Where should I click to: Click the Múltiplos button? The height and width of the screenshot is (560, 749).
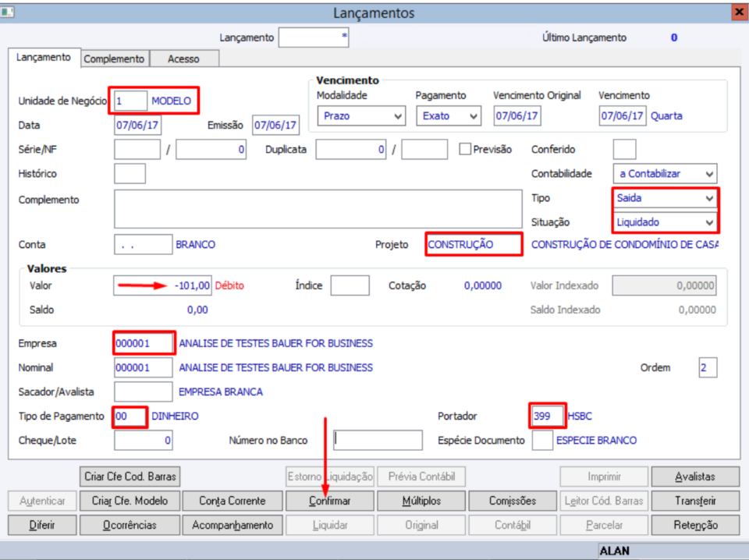421,501
